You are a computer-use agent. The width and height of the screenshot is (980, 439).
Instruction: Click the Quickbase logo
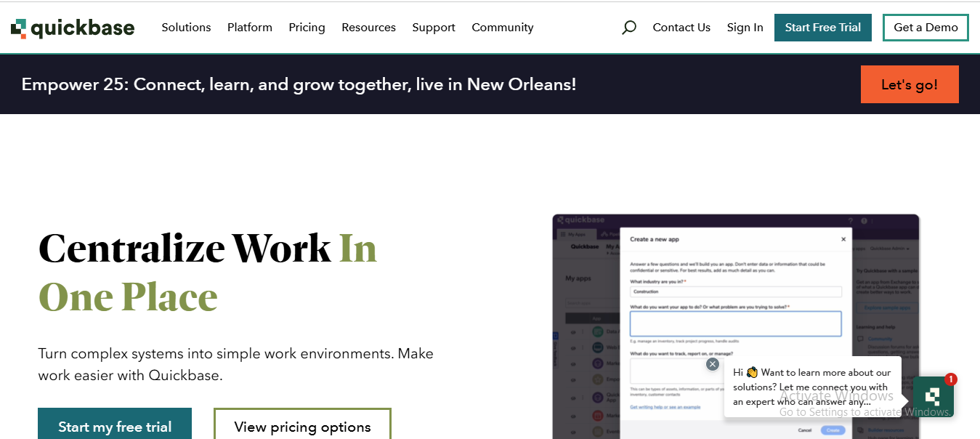pyautogui.click(x=73, y=28)
